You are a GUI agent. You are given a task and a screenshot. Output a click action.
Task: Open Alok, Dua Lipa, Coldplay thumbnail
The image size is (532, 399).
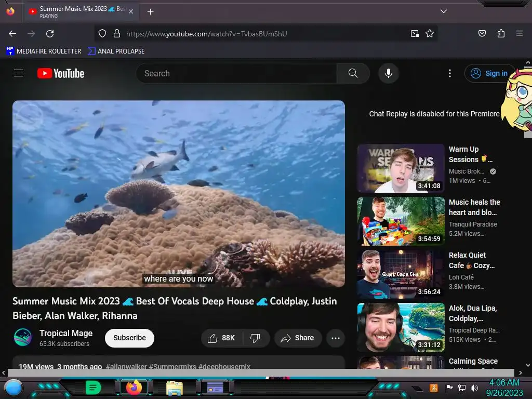[401, 327]
